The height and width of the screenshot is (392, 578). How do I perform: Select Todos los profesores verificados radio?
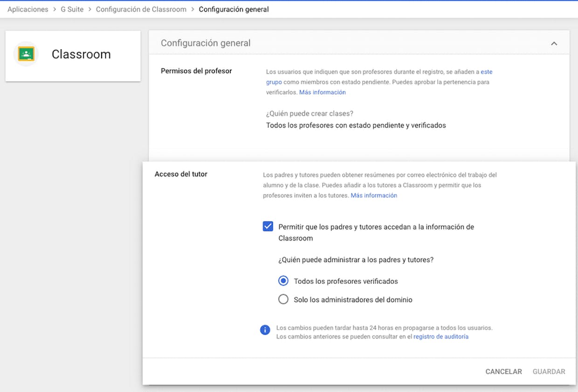[x=283, y=281]
